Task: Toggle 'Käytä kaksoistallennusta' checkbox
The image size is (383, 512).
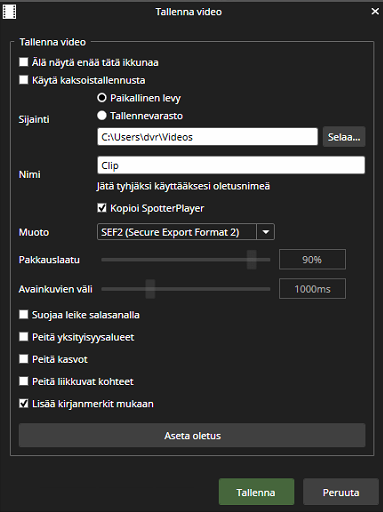Action: [x=24, y=80]
